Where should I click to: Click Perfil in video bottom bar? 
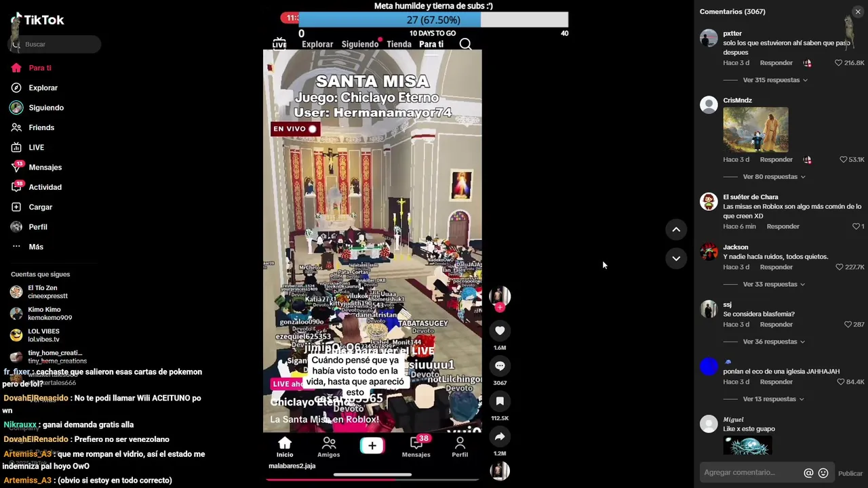click(x=460, y=447)
